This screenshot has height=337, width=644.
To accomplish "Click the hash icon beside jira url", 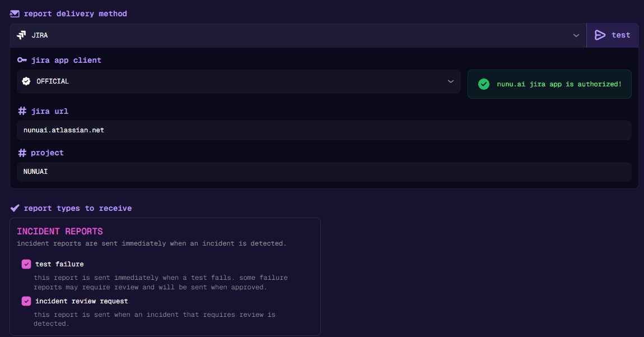I will click(22, 111).
